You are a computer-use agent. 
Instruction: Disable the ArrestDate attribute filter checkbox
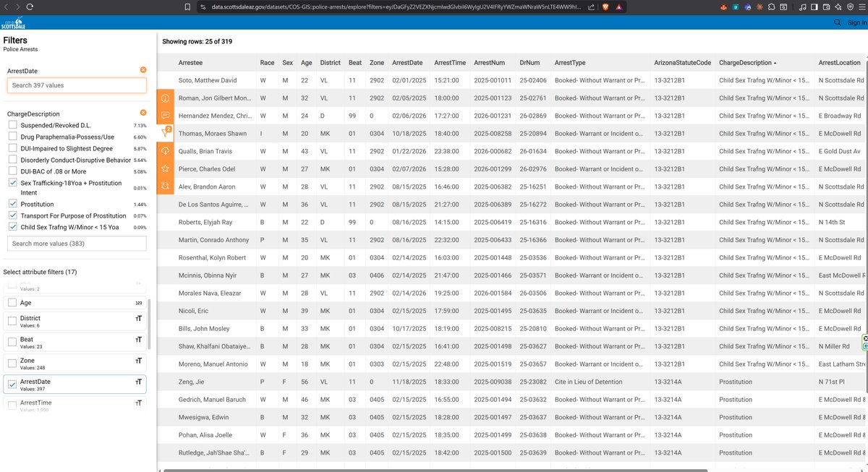(12, 384)
